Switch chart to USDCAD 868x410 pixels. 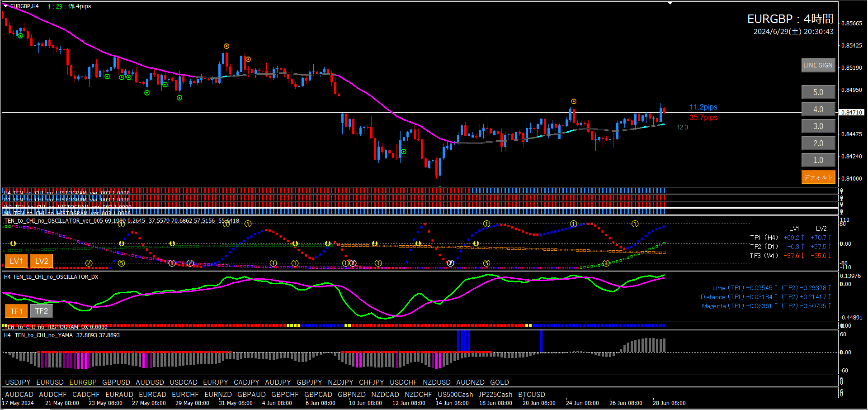pos(184,382)
